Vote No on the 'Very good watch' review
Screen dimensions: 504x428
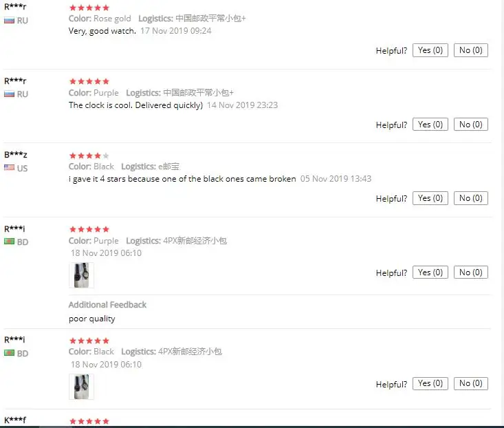(x=470, y=50)
